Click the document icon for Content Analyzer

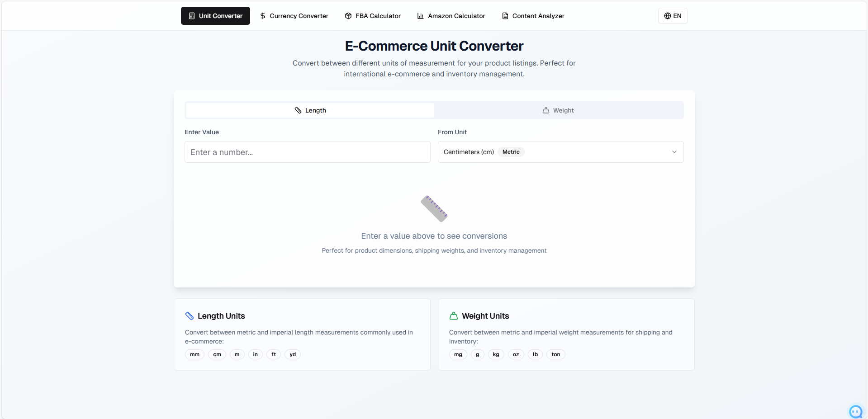pos(505,16)
